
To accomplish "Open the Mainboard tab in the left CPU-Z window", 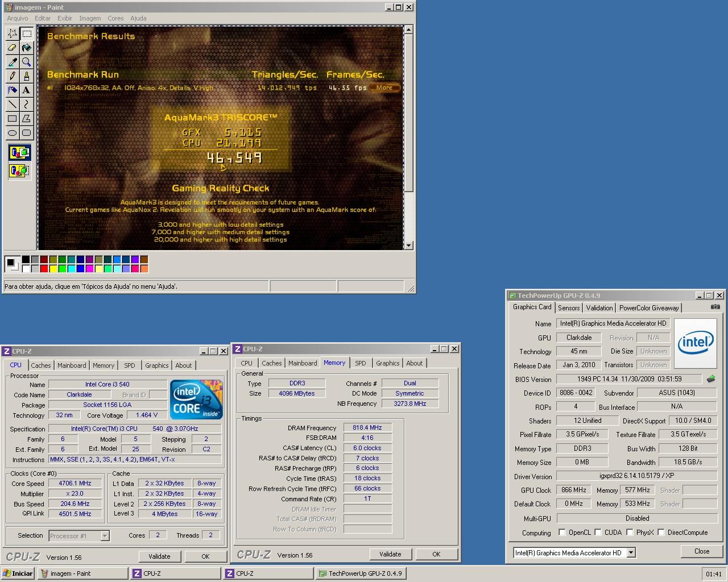I will (72, 365).
